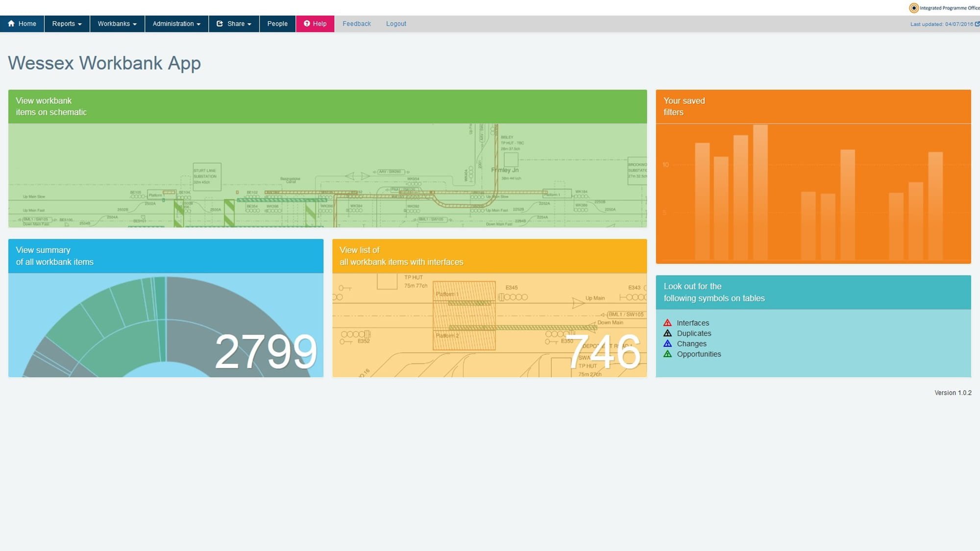This screenshot has height=551, width=980.
Task: Click the Feedback link
Action: [x=356, y=24]
